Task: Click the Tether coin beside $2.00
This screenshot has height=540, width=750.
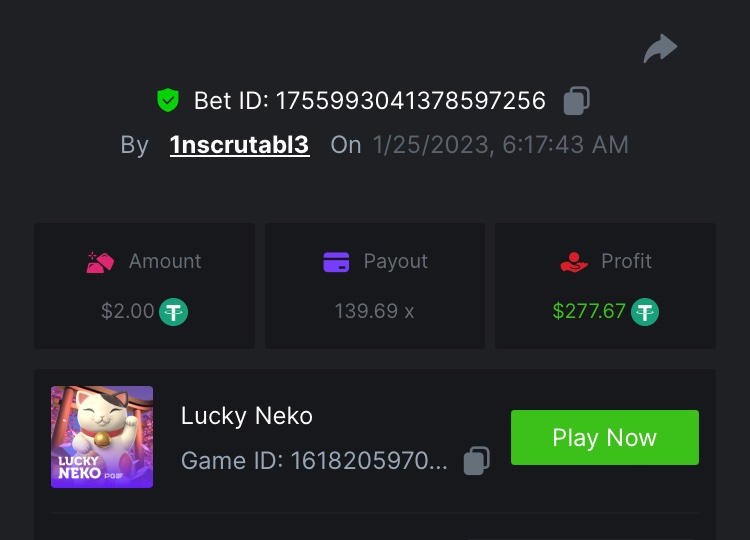Action: [174, 311]
